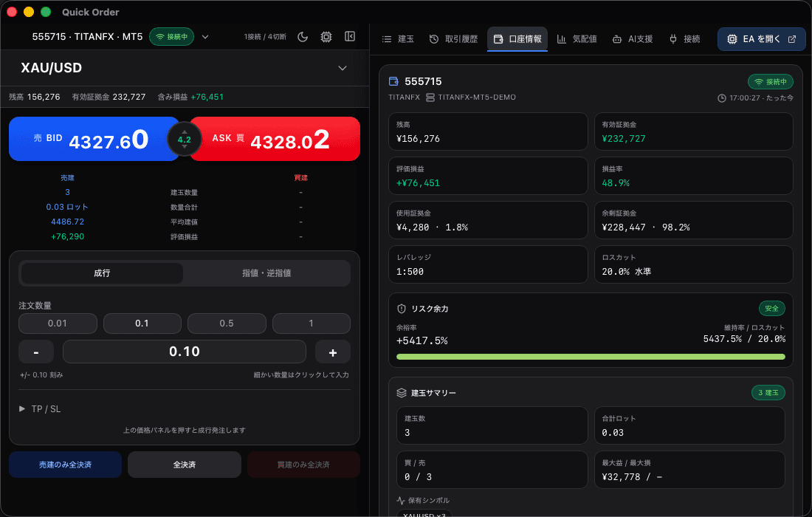
Task: Choose 0.01 lot preset
Action: (58, 323)
